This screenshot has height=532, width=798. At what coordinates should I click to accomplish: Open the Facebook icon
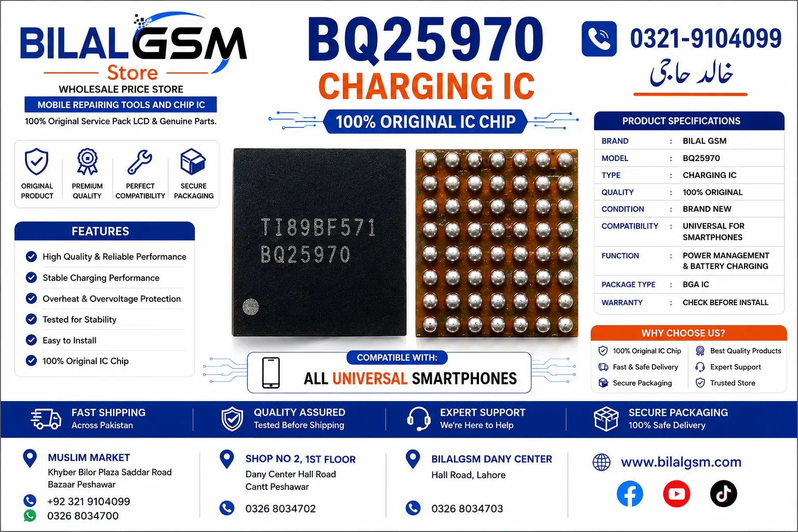pos(630,494)
